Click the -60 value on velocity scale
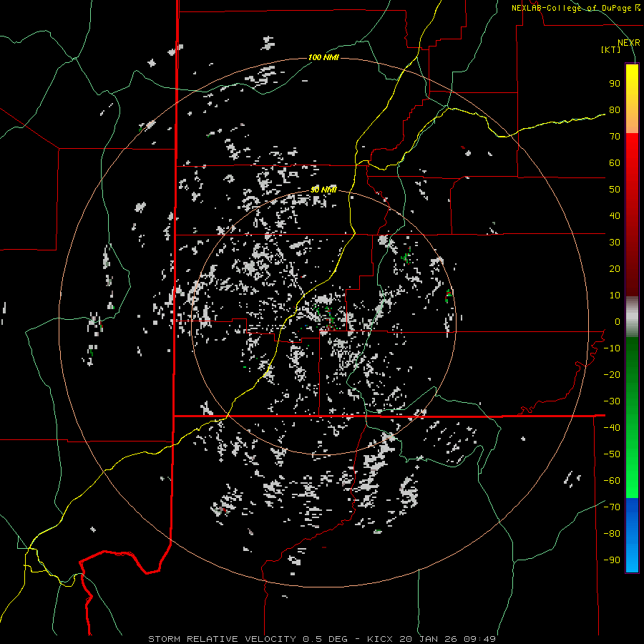 click(x=612, y=481)
